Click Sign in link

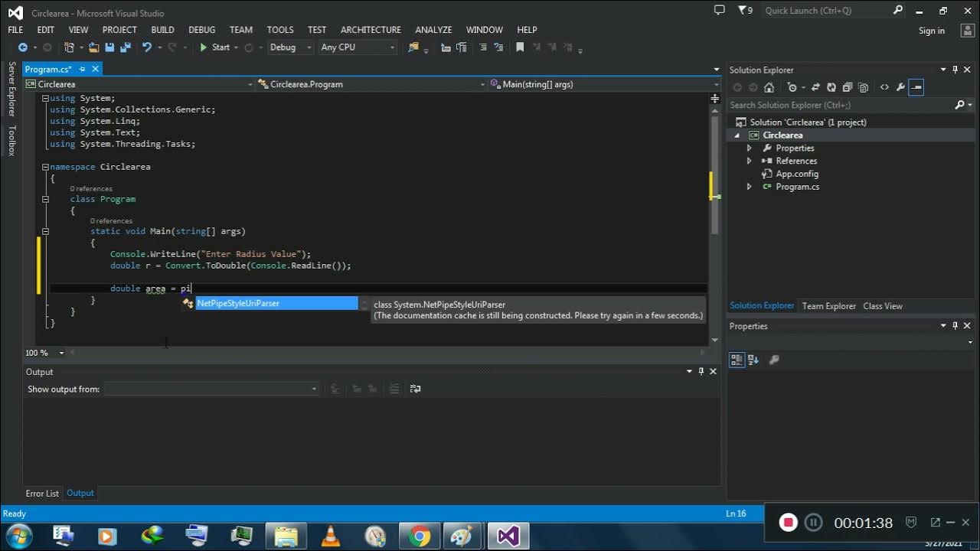(x=932, y=31)
